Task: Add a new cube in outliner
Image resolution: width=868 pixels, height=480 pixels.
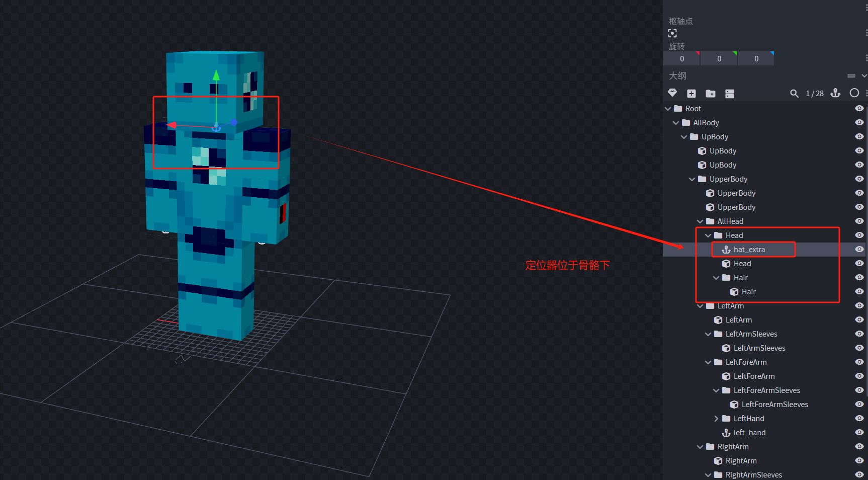Action: point(691,94)
